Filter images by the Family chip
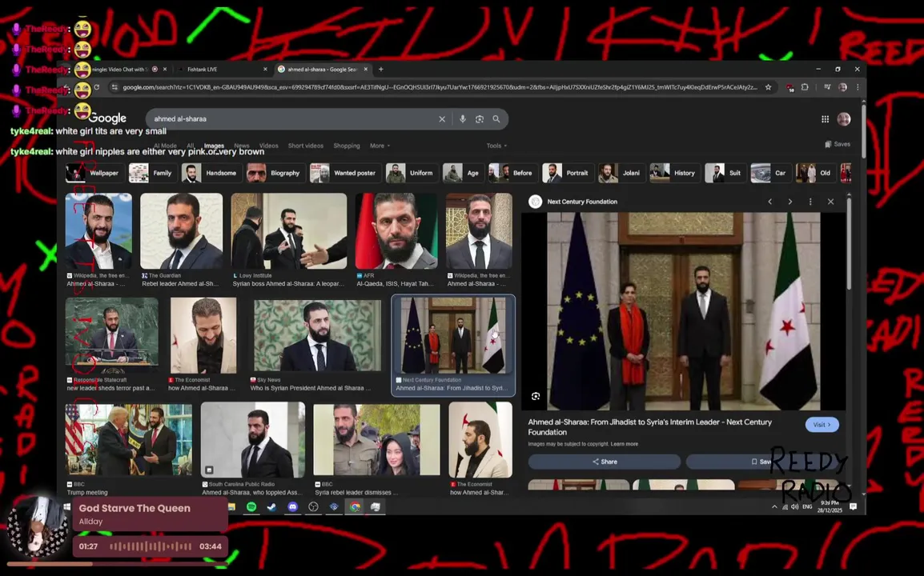The width and height of the screenshot is (924, 576). (x=152, y=173)
